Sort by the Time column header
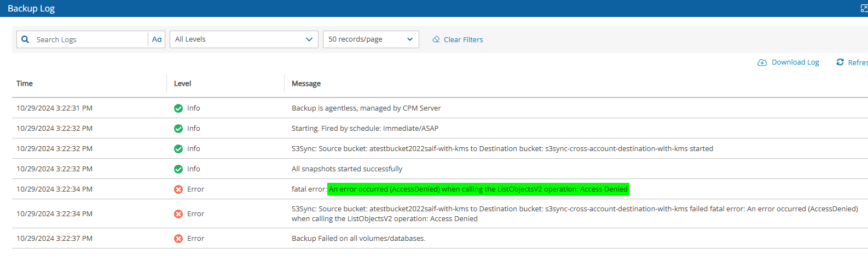This screenshot has height=260, width=868. point(25,83)
